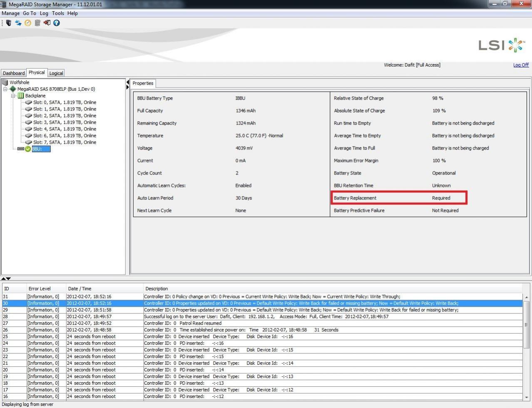This screenshot has width=532, height=408.
Task: Click log pane up arrow splitter control
Action: pos(3,279)
